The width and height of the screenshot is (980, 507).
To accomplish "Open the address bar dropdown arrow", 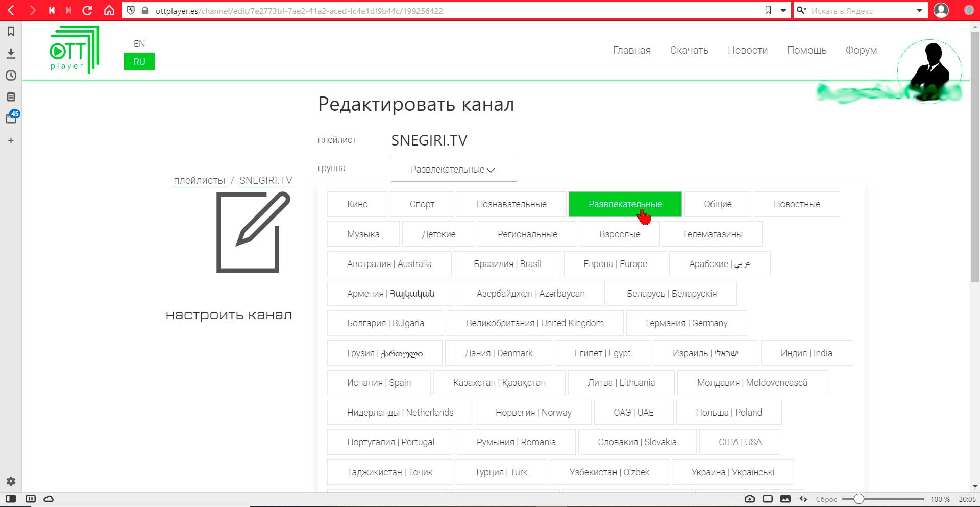I will tap(783, 10).
